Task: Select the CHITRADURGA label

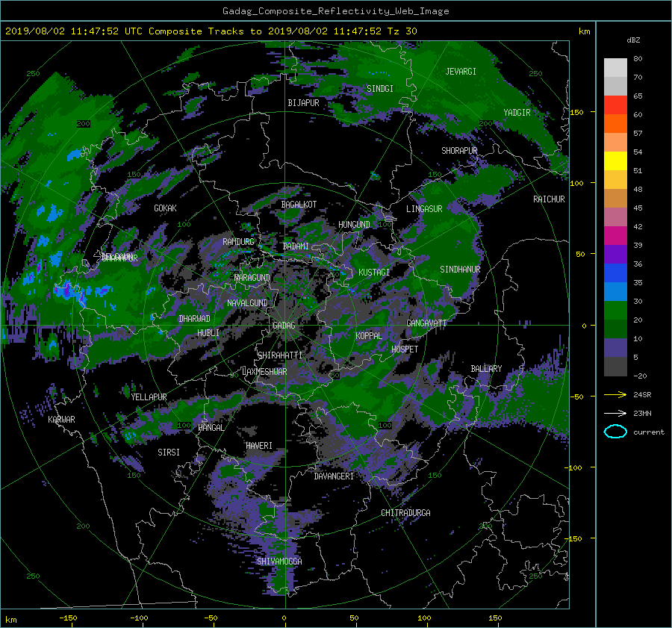Action: [x=405, y=513]
